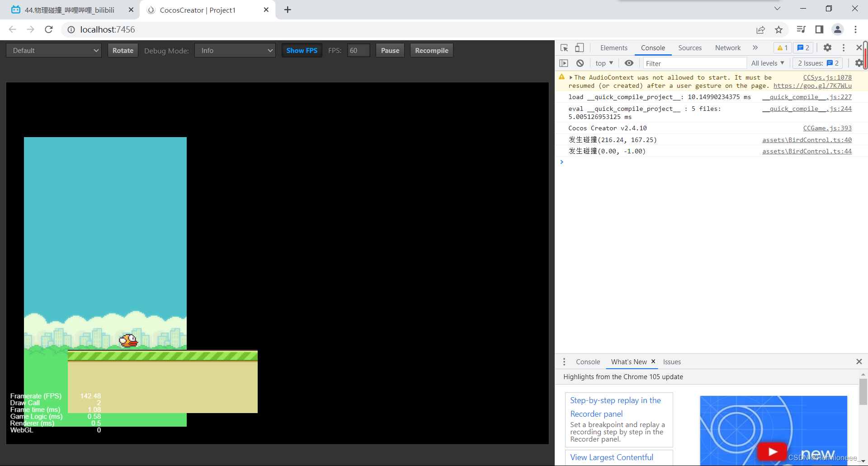Click the bird sprite in the game

tap(128, 340)
